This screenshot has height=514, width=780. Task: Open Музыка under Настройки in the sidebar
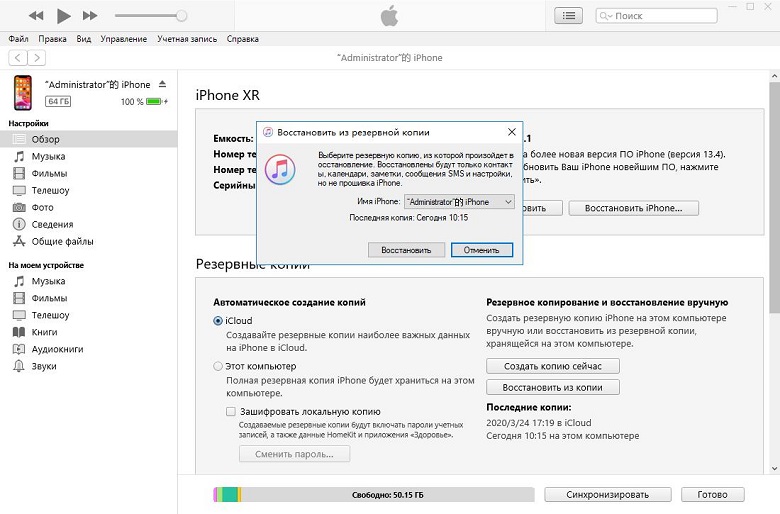tap(48, 157)
